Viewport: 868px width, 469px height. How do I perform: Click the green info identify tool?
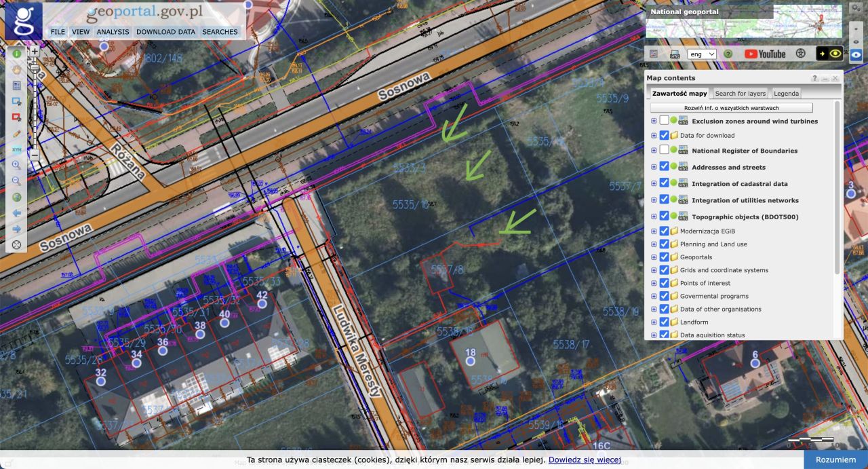pos(16,54)
